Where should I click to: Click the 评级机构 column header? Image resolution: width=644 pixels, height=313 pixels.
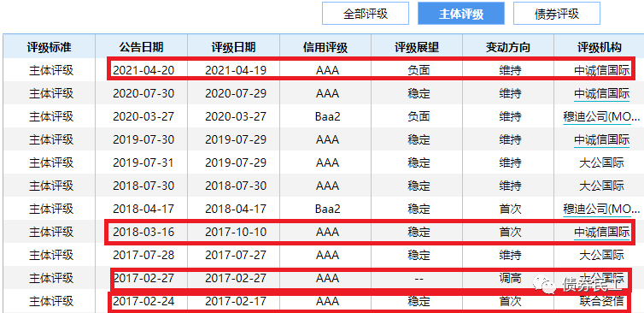coord(600,47)
